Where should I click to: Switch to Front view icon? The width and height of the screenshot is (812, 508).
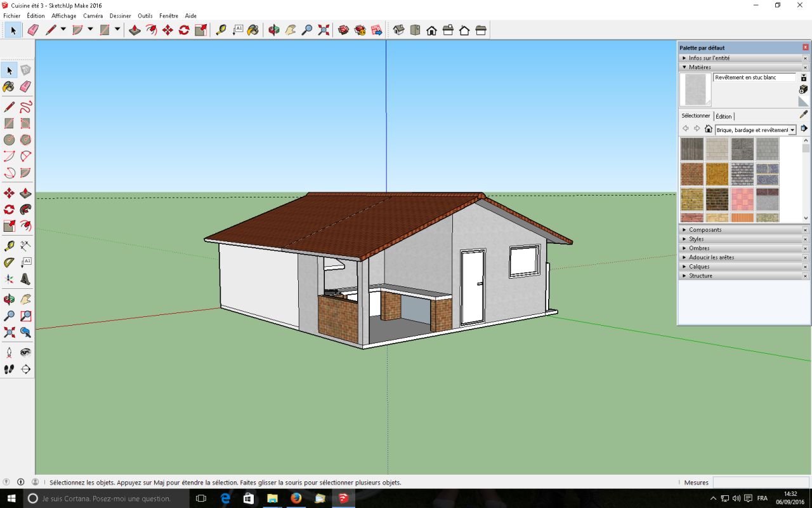431,30
